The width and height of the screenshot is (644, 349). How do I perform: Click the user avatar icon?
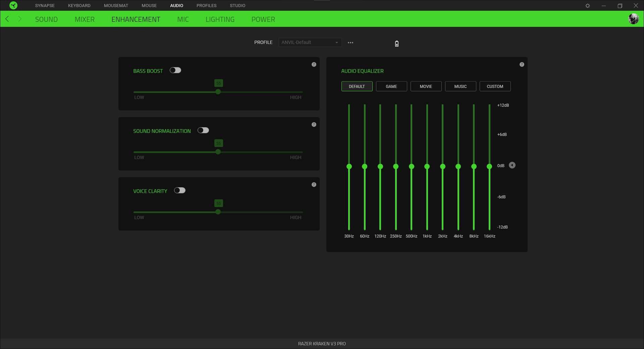[x=634, y=19]
